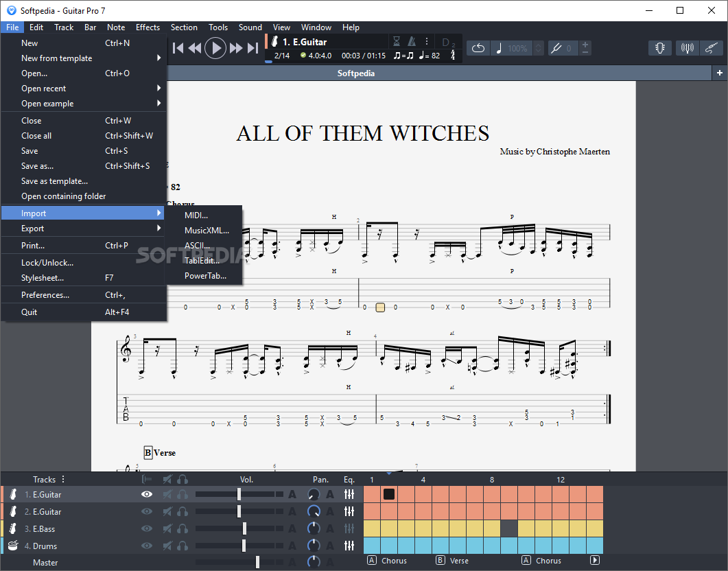Toggle visibility eye of track 1. E.Guitar

(x=147, y=494)
